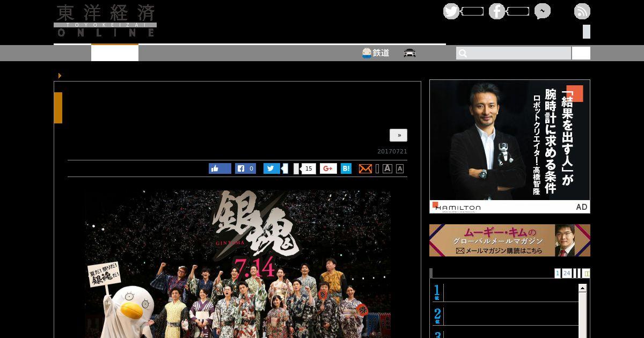644x338 pixels.
Task: Open ranking item number 2
Action: click(506, 316)
